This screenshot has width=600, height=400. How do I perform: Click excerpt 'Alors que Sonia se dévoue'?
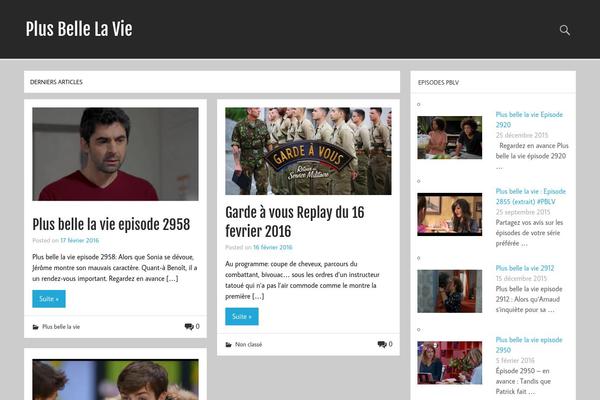[114, 268]
